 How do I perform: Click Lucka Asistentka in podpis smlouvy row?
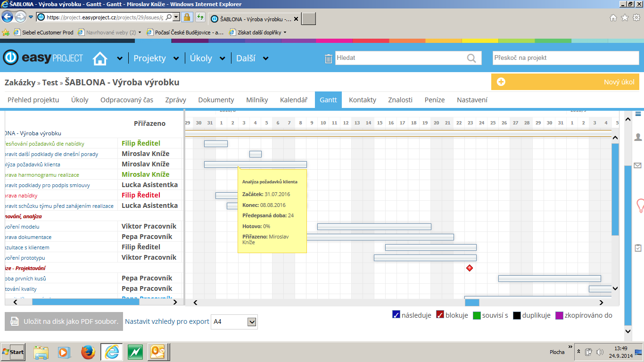(x=149, y=185)
